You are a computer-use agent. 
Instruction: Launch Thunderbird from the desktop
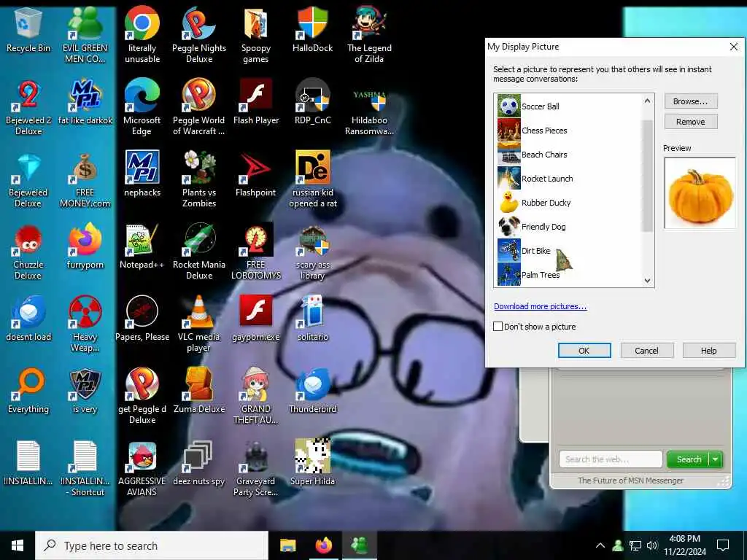coord(312,392)
